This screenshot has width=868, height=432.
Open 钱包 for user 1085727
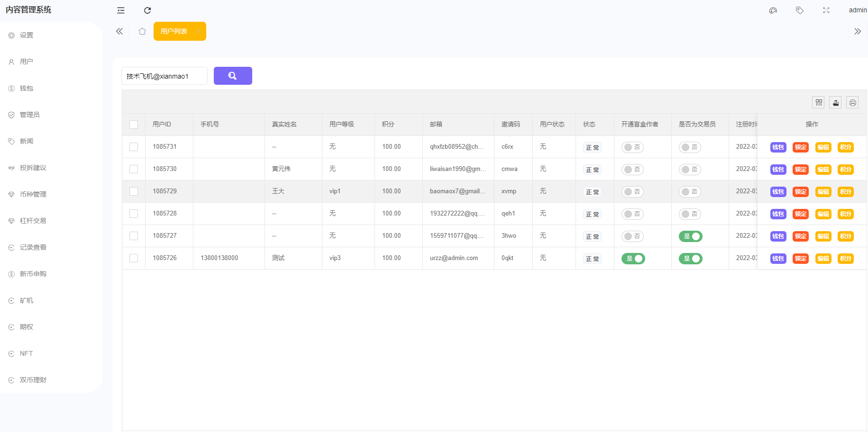pos(778,236)
